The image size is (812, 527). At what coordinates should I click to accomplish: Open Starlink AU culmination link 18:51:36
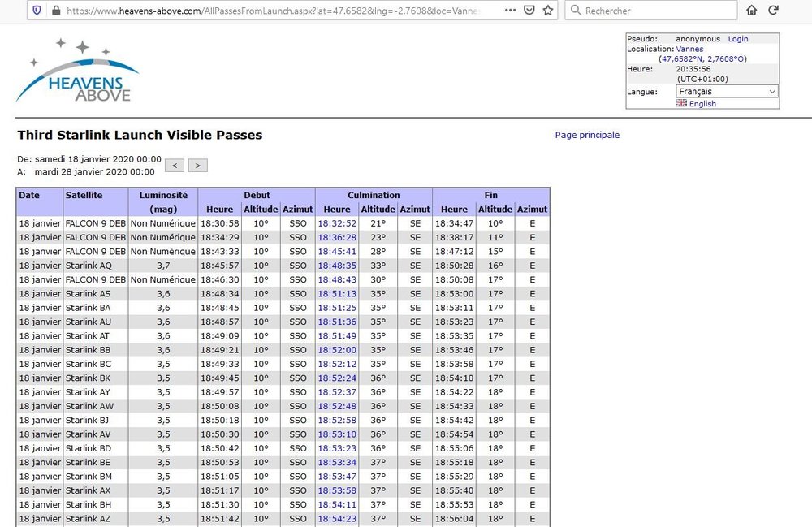[337, 322]
